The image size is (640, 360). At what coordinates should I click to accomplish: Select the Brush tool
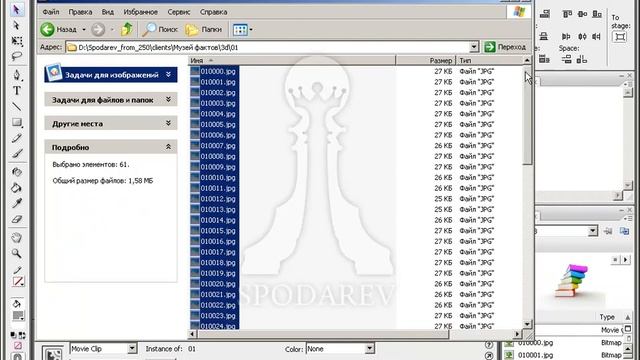tap(17, 153)
